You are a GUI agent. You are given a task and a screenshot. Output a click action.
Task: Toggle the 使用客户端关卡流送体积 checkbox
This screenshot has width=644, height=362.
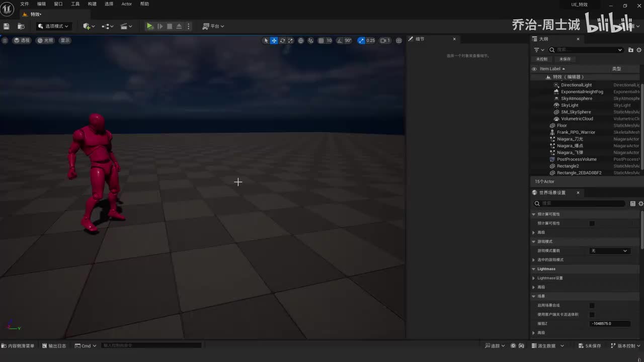tap(592, 315)
